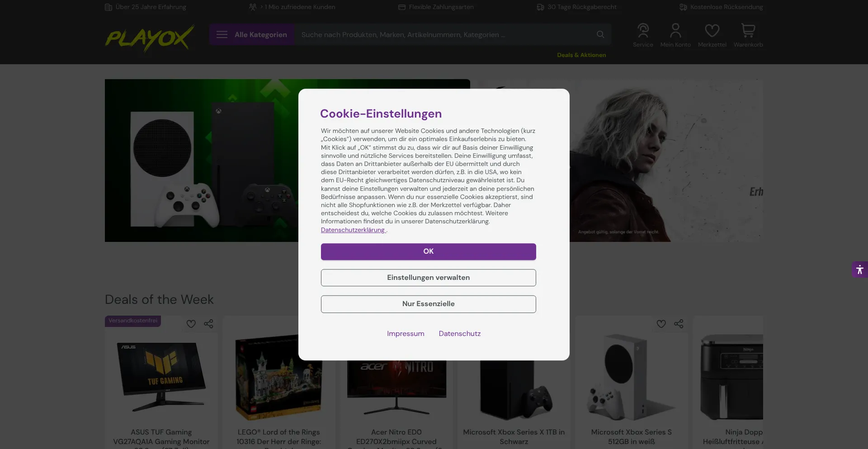The height and width of the screenshot is (449, 868).
Task: Click the search magnifier icon
Action: pos(600,35)
